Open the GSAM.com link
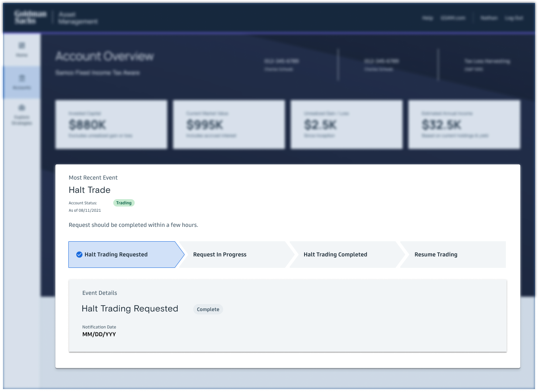538x392 pixels. click(453, 18)
